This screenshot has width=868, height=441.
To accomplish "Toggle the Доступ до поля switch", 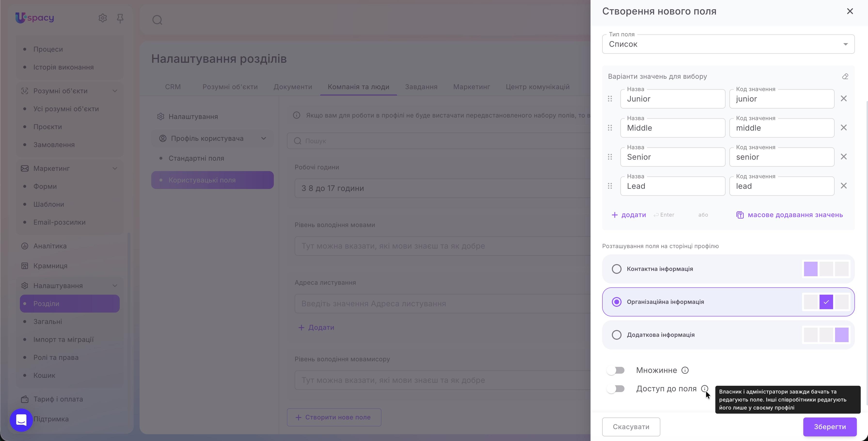I will 615,389.
